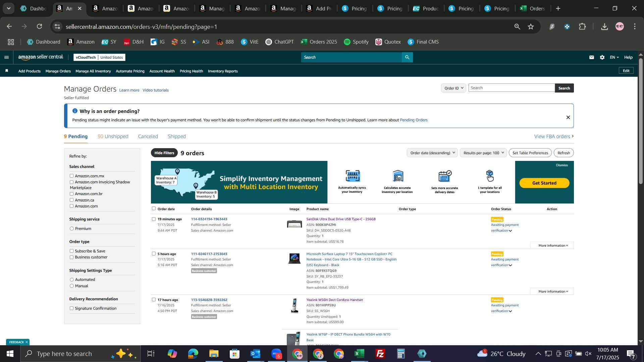
Task: Dismiss the pending order info banner
Action: (x=568, y=117)
